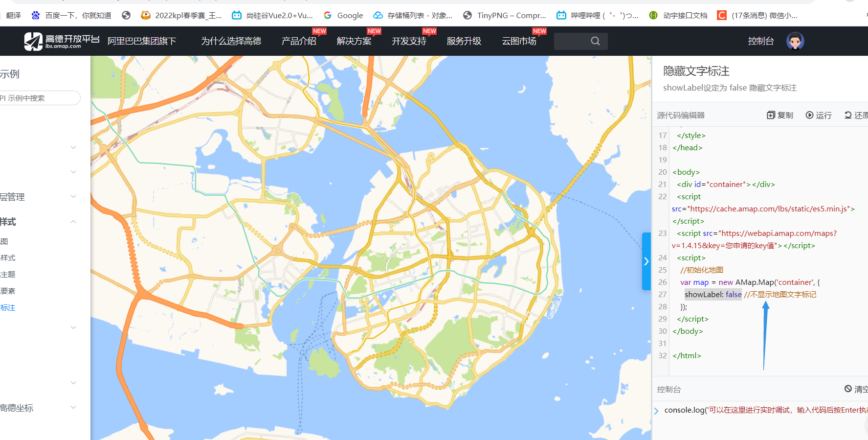Open the 哔哩哔哩 bookmark
Viewport: 868px width, 440px height.
[x=598, y=15]
